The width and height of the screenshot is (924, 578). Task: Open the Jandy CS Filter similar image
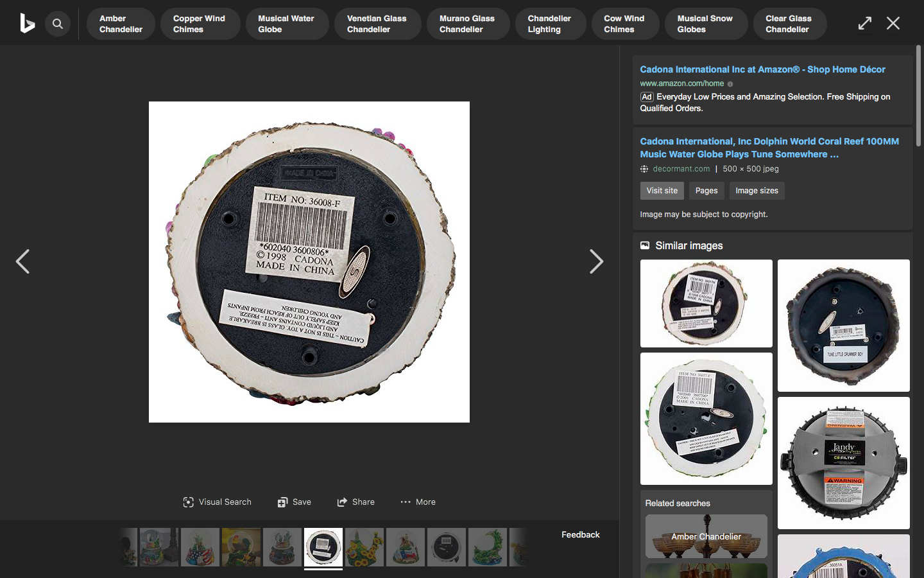[x=844, y=463]
